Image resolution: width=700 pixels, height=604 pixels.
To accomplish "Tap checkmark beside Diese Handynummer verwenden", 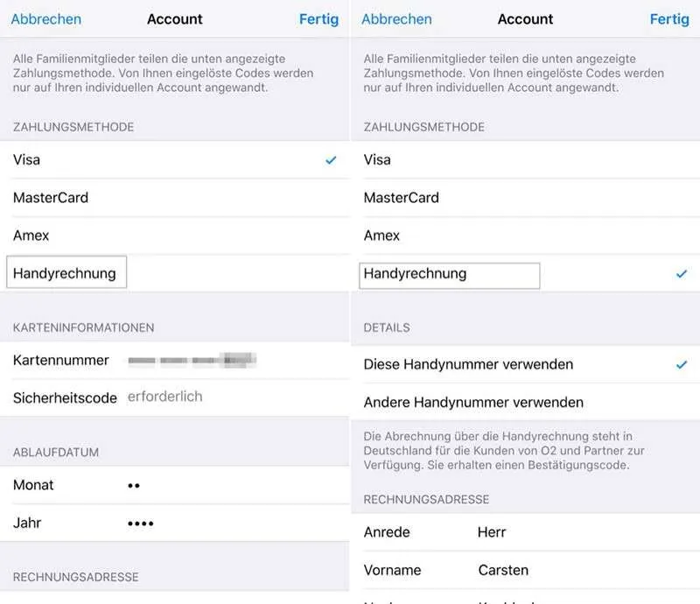I will [x=682, y=364].
